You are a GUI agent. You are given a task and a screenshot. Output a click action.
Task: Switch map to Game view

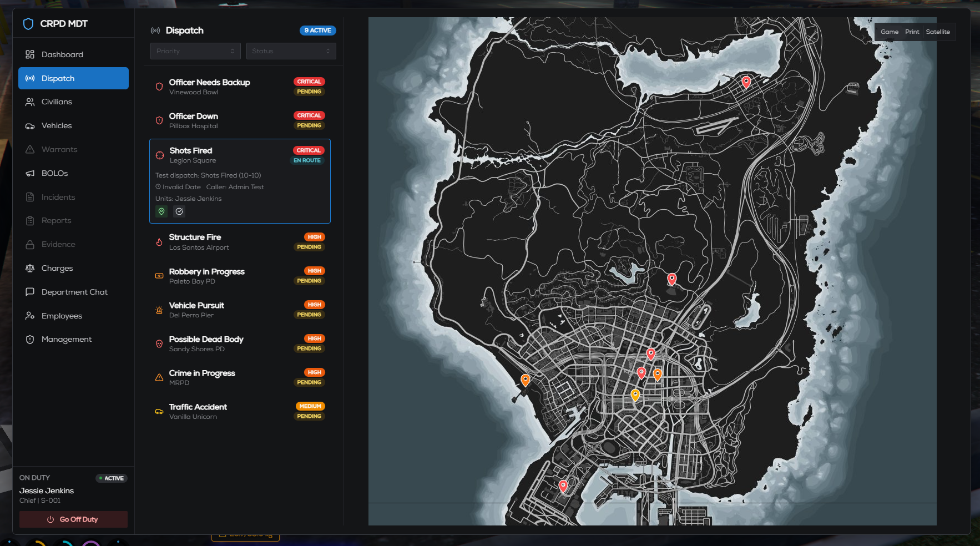890,32
